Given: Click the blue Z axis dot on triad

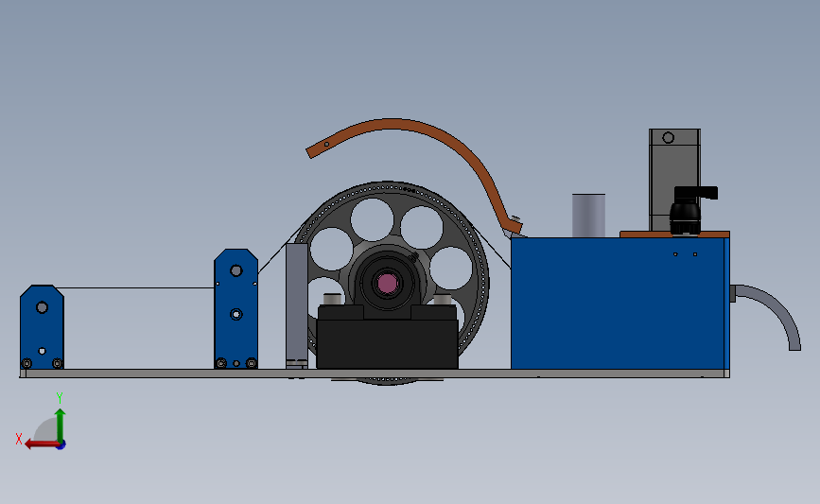Looking at the screenshot, I should point(61,445).
